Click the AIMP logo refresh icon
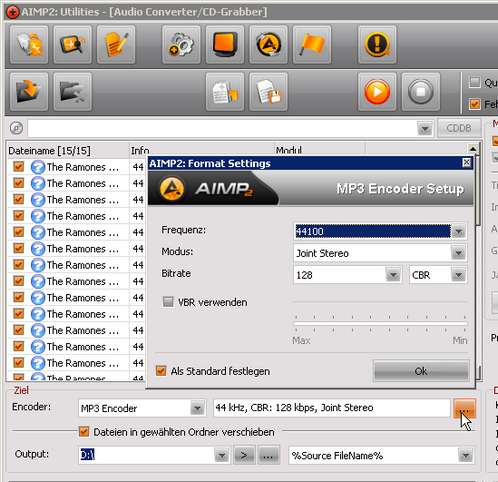 pos(268,44)
